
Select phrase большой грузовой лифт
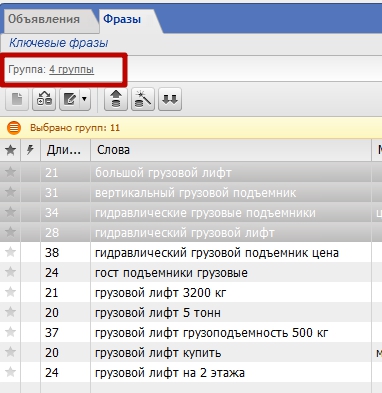pos(163,173)
